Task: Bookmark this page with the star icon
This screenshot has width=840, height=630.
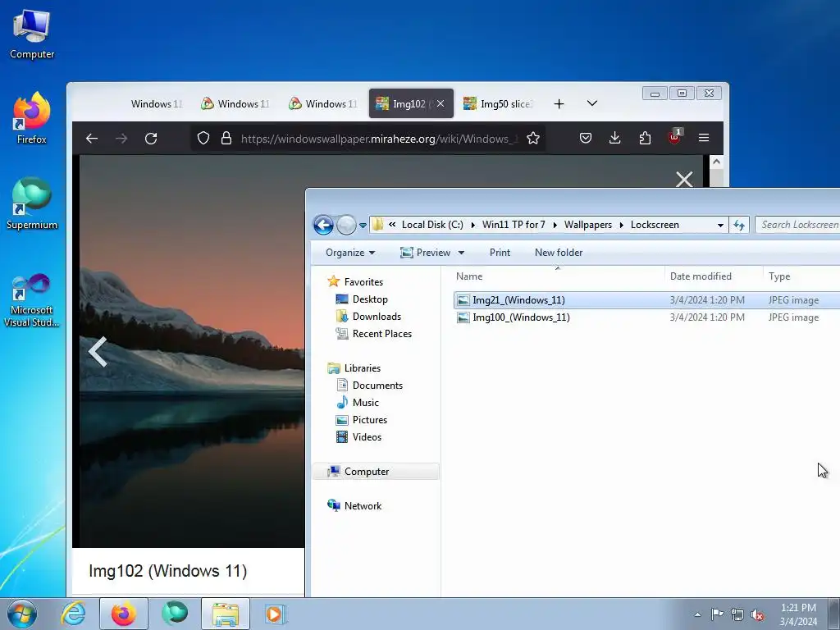Action: 533,138
